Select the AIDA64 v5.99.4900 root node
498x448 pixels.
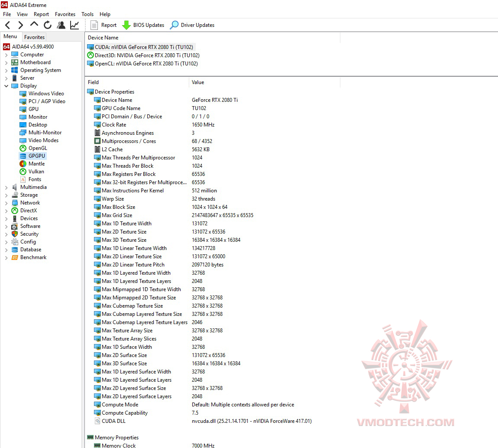tap(29, 47)
